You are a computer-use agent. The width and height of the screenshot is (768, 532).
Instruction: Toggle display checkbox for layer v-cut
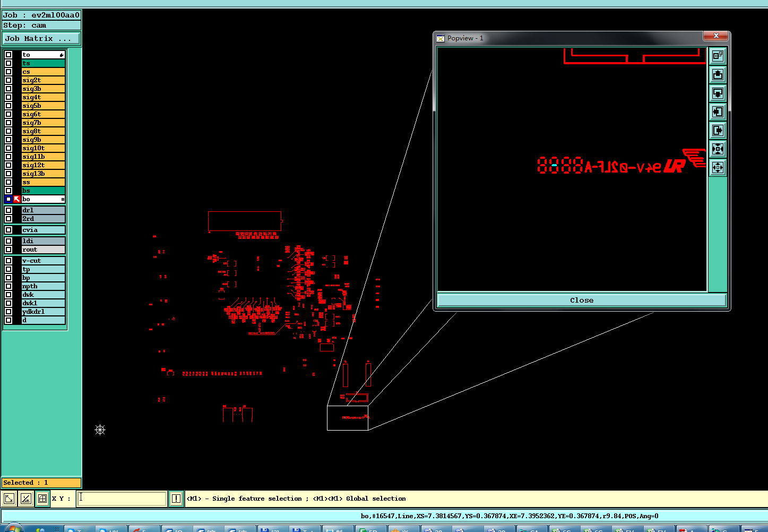(8, 261)
